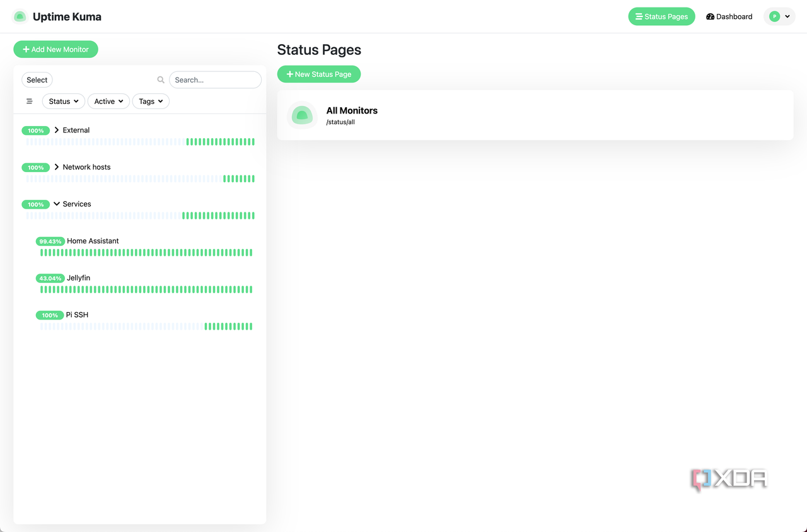807x532 pixels.
Task: Select the External monitor group
Action: coord(76,130)
